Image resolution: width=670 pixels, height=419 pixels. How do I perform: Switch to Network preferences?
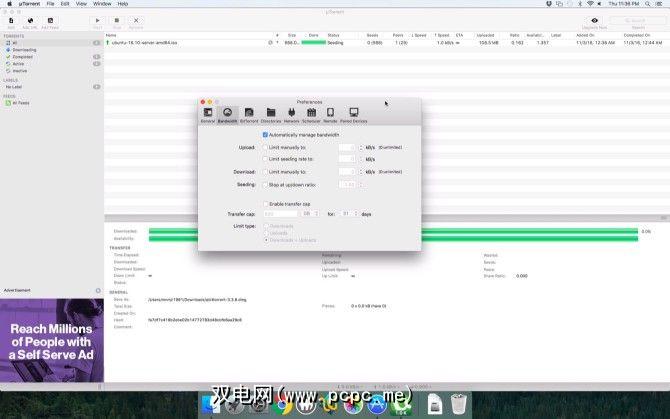pyautogui.click(x=292, y=115)
